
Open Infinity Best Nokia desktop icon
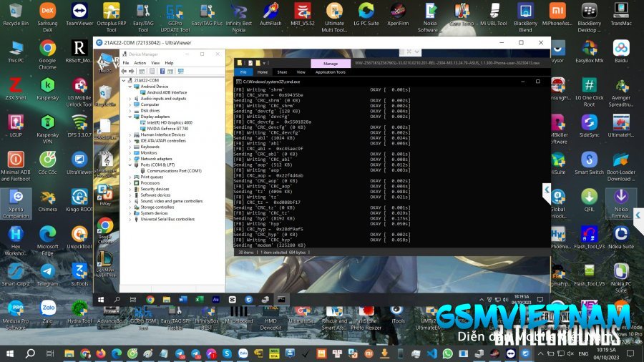[x=238, y=18]
